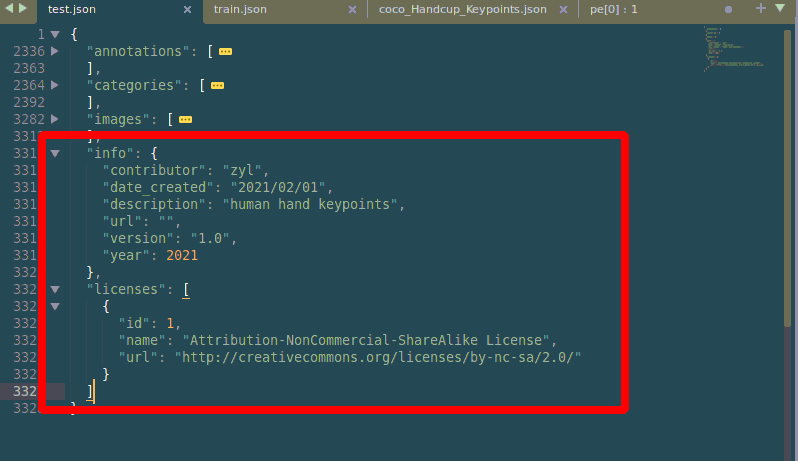Click the "human hand keypoints" description value
Screen dimensions: 798x461
coord(310,204)
